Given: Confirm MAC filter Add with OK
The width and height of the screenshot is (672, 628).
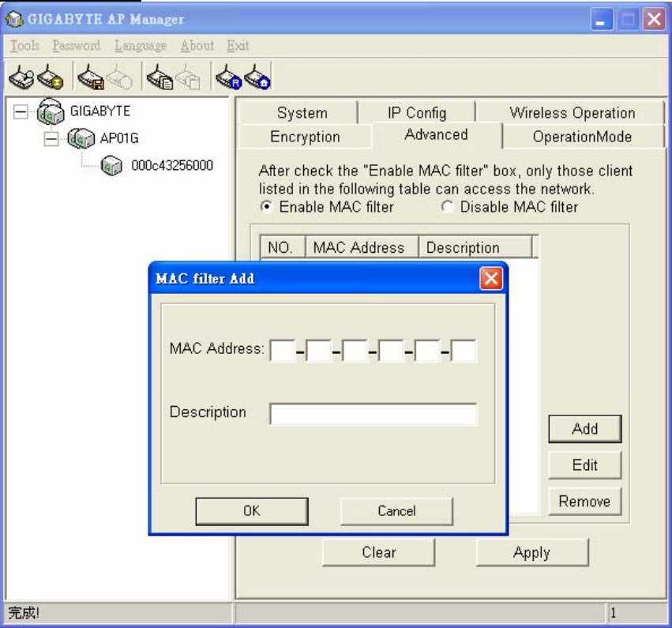Looking at the screenshot, I should tap(252, 511).
